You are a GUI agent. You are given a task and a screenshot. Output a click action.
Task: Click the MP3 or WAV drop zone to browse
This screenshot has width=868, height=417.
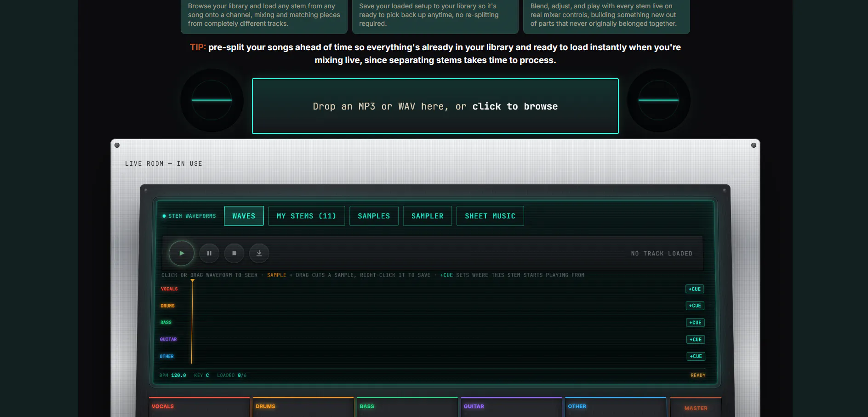pyautogui.click(x=435, y=106)
